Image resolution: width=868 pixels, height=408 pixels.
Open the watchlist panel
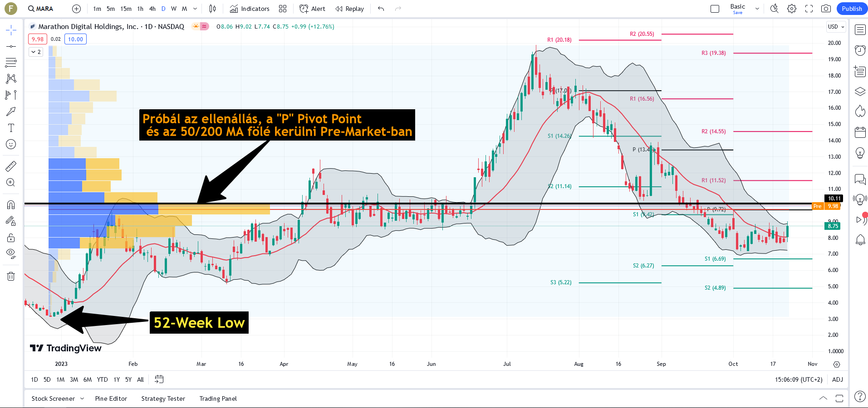[860, 30]
